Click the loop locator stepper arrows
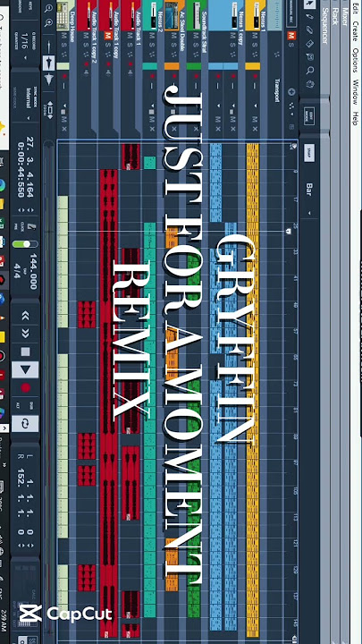This screenshot has width=362, height=644. tap(25, 546)
